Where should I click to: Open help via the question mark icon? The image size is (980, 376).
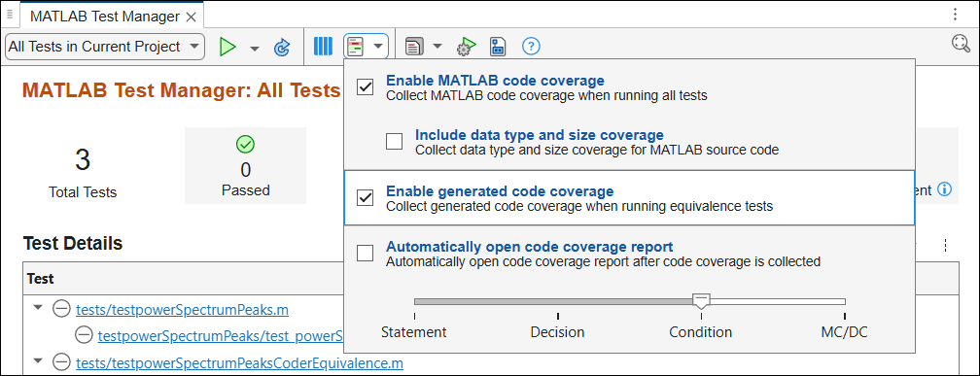pyautogui.click(x=531, y=47)
